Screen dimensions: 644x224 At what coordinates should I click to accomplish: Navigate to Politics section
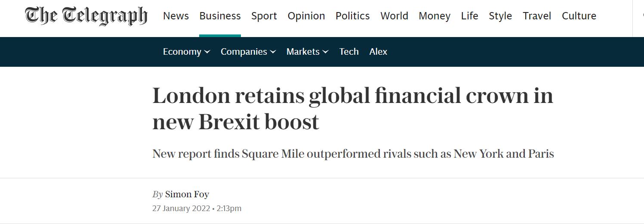pos(352,16)
